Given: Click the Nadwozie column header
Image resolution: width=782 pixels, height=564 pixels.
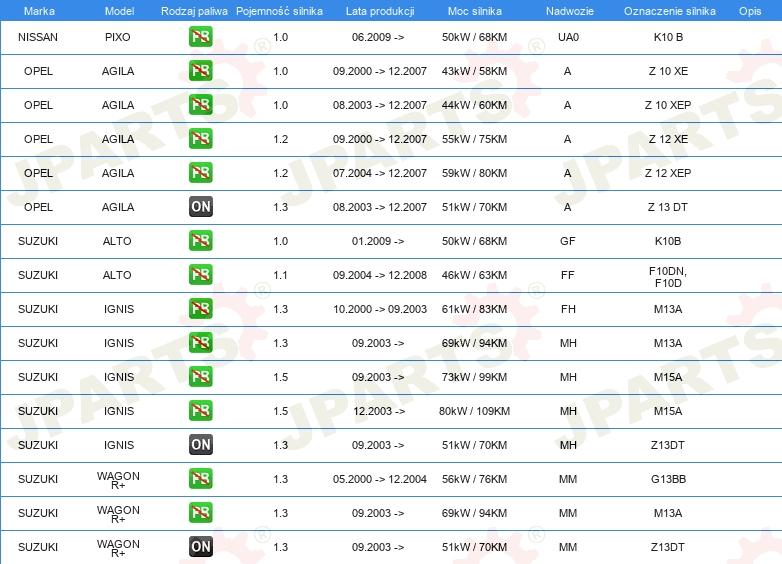Looking at the screenshot, I should pyautogui.click(x=570, y=11).
